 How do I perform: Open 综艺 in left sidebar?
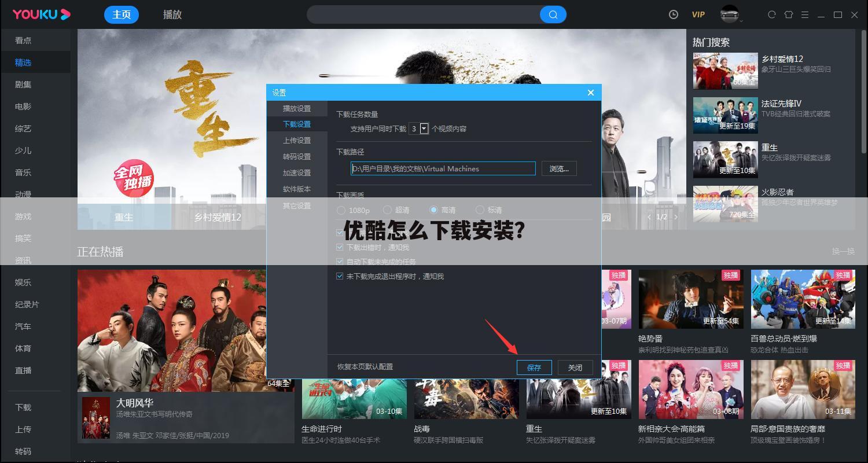click(x=23, y=128)
